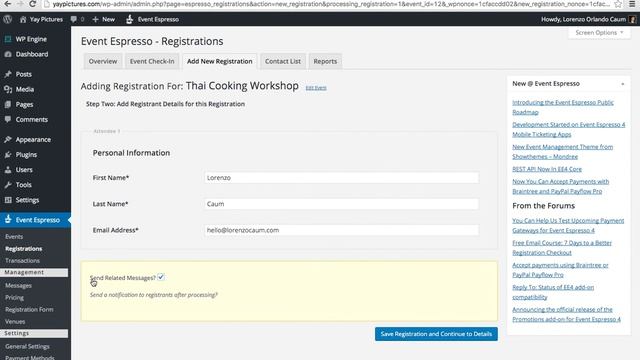The width and height of the screenshot is (640, 360).
Task: Click the Posts pin icon in sidebar
Action: (8, 74)
